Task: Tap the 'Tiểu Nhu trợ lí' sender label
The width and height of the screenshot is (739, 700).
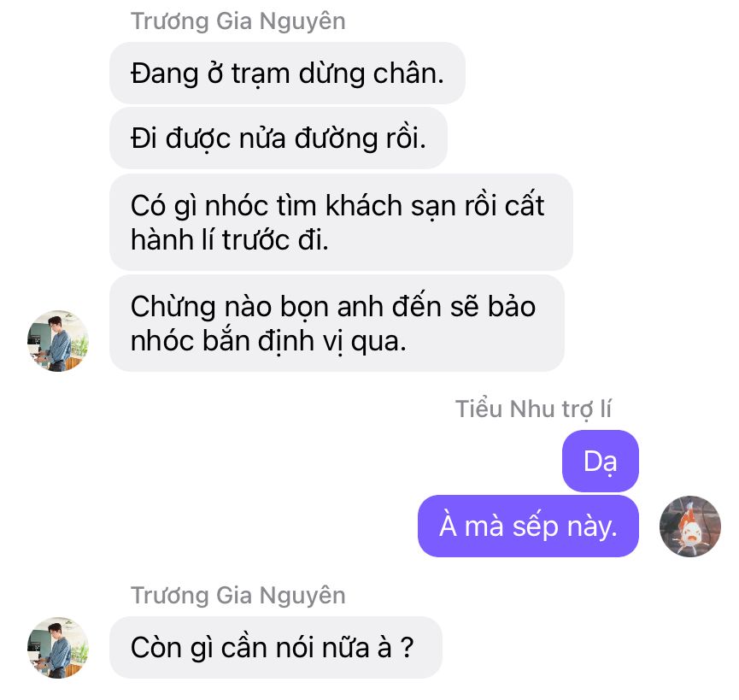Action: click(x=533, y=409)
